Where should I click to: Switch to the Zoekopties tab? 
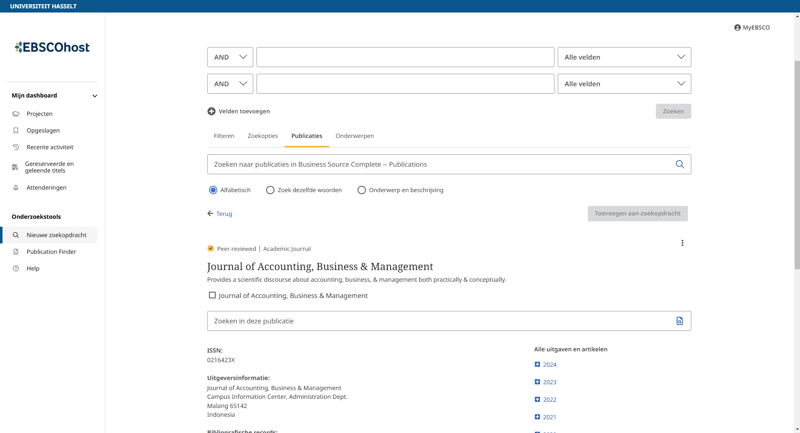[262, 136]
